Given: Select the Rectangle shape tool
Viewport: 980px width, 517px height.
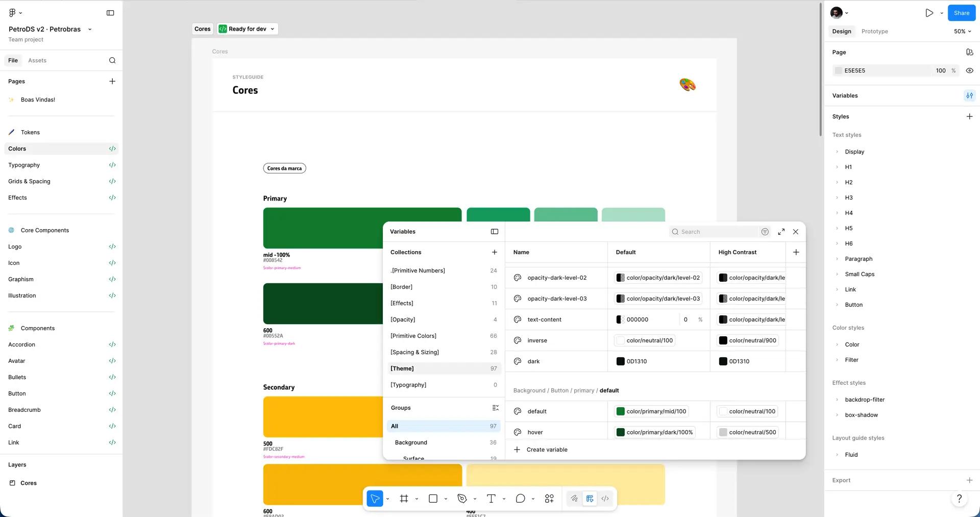Looking at the screenshot, I should (x=433, y=499).
